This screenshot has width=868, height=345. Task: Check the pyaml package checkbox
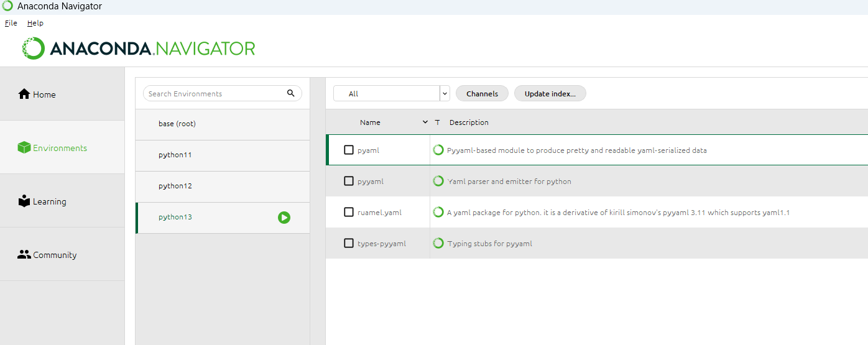tap(349, 150)
